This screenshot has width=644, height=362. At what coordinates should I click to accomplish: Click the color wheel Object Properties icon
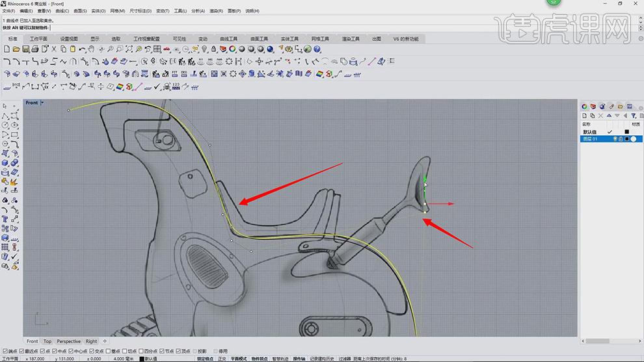(232, 49)
